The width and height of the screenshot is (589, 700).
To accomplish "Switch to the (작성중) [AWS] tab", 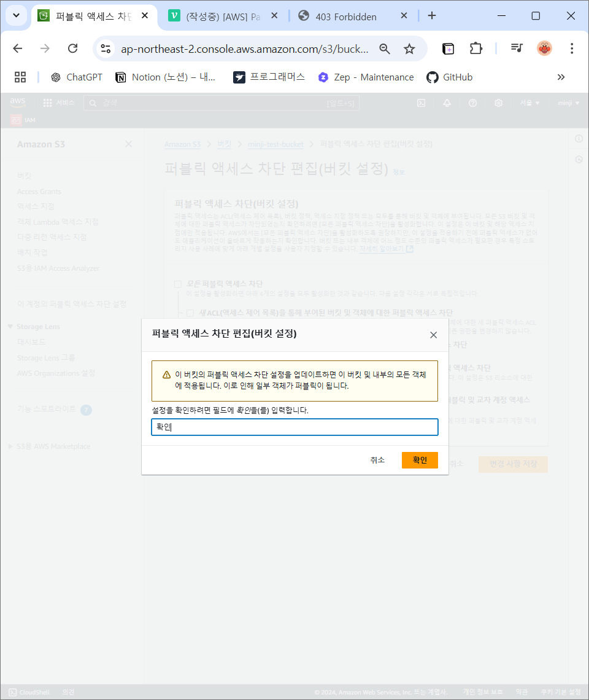I will pos(223,17).
